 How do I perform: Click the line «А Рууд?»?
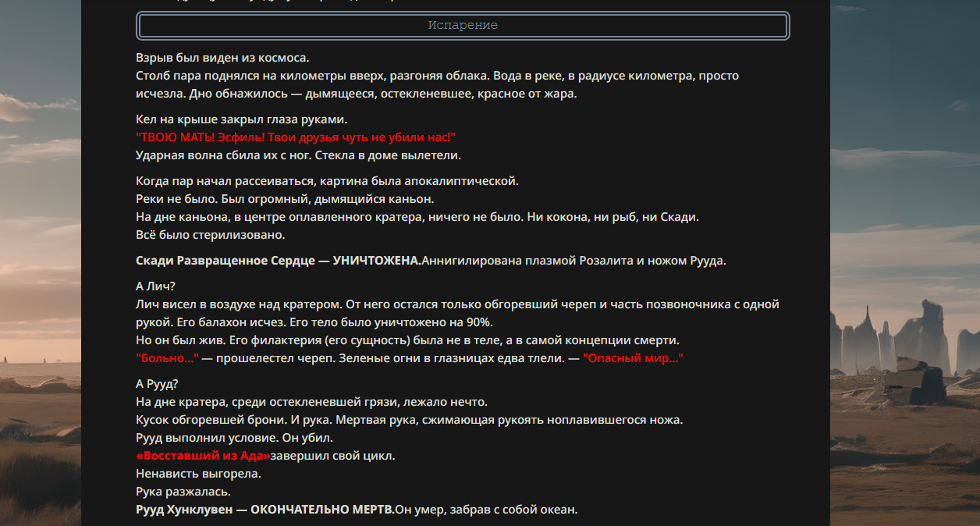tap(157, 383)
